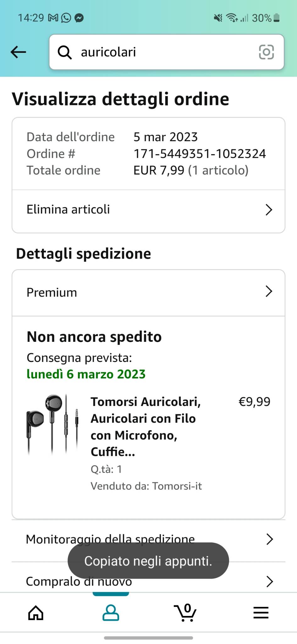Tap WhatsApp notification icon in status bar
The height and width of the screenshot is (644, 297).
pos(66,18)
